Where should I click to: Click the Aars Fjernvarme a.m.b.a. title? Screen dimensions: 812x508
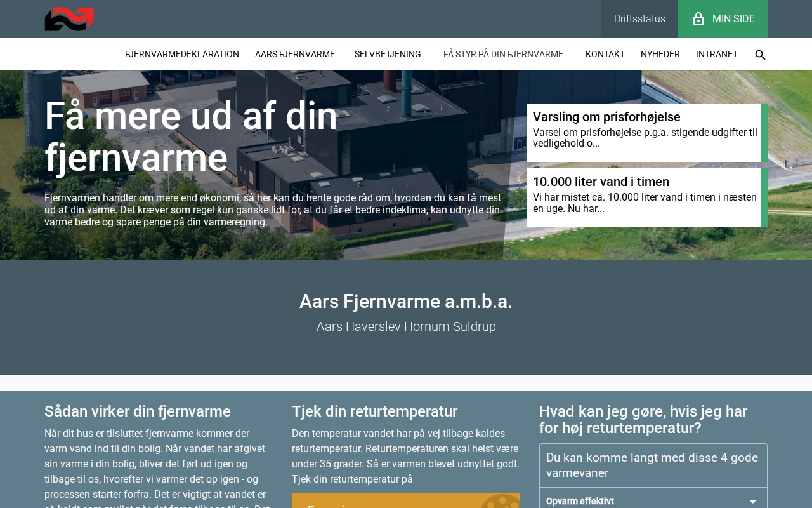(406, 302)
